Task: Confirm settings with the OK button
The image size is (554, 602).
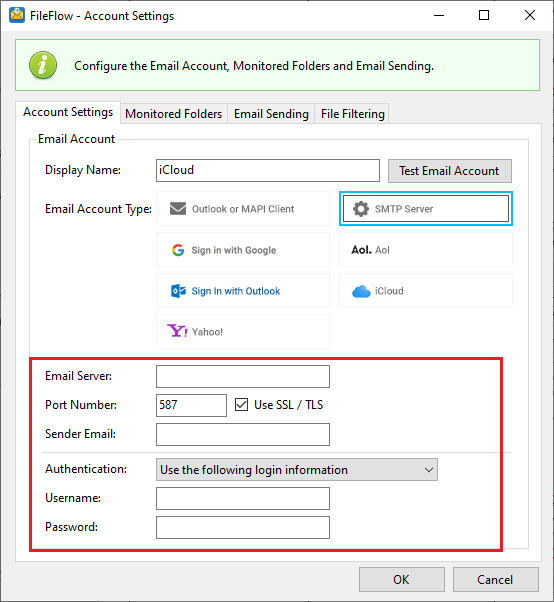Action: 402,579
